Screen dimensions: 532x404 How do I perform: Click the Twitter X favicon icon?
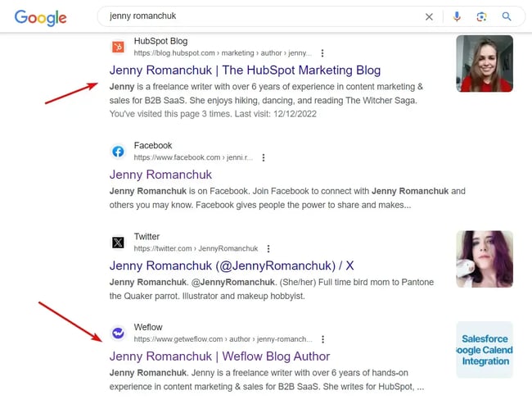(118, 243)
